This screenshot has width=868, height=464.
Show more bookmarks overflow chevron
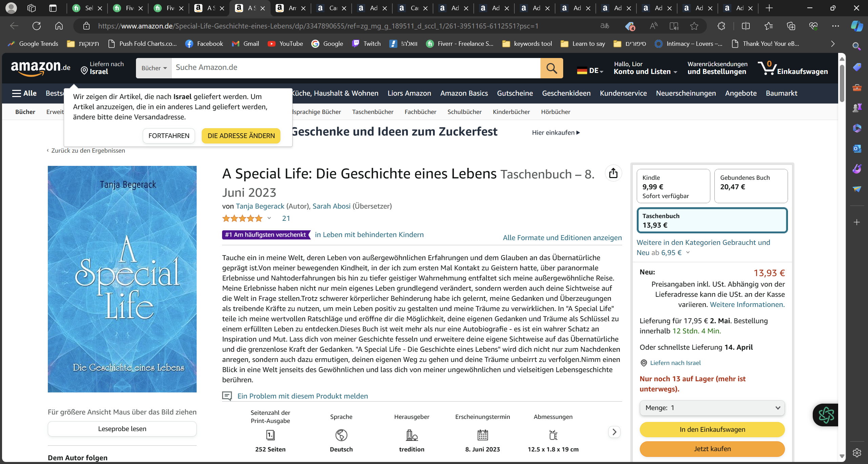coord(832,44)
